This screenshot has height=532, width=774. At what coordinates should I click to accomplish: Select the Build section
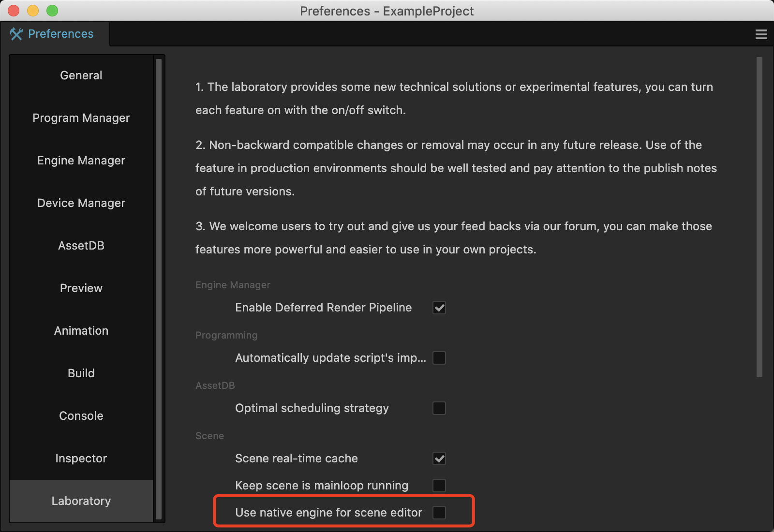81,373
